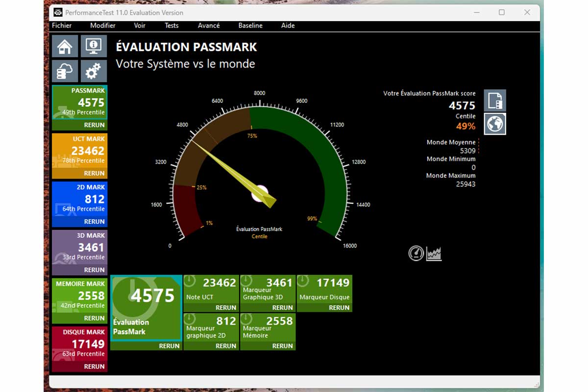Click RERUN under Marqueur Mémoire tile

[x=283, y=346]
